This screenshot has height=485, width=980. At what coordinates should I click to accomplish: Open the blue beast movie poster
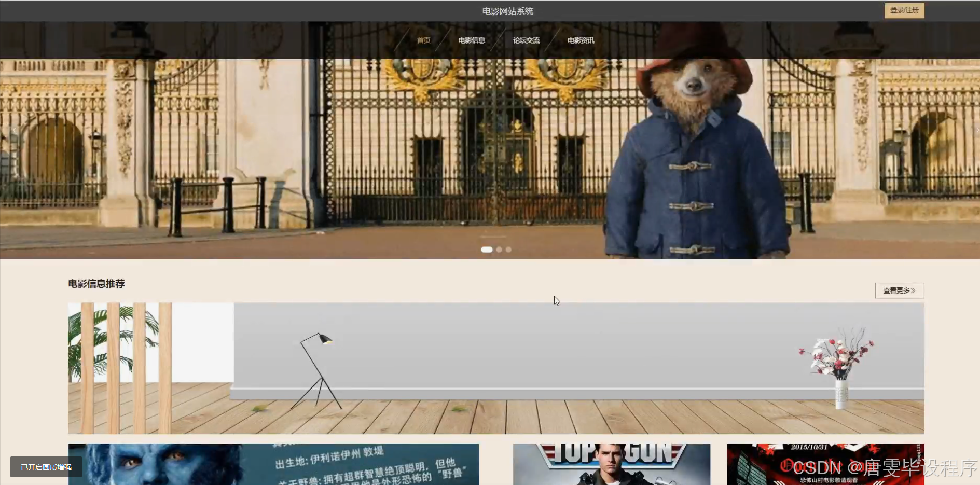click(273, 464)
